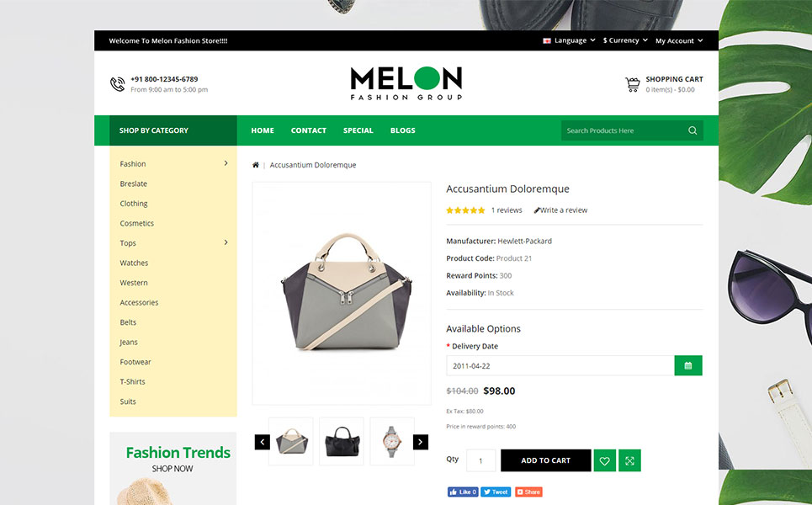Click the home breadcrumb icon
The height and width of the screenshot is (505, 812).
(x=256, y=165)
